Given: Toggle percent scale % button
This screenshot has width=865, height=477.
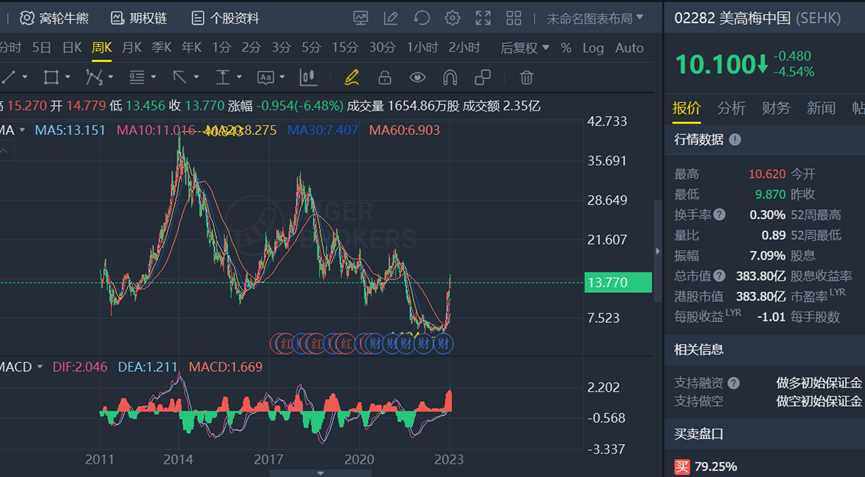Looking at the screenshot, I should click(x=566, y=48).
